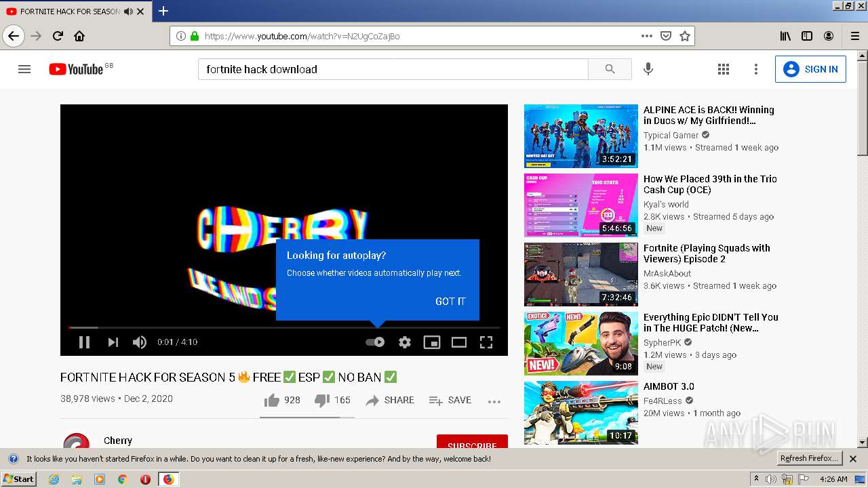Click the taskbar clock showing 4:26 AM

(833, 479)
